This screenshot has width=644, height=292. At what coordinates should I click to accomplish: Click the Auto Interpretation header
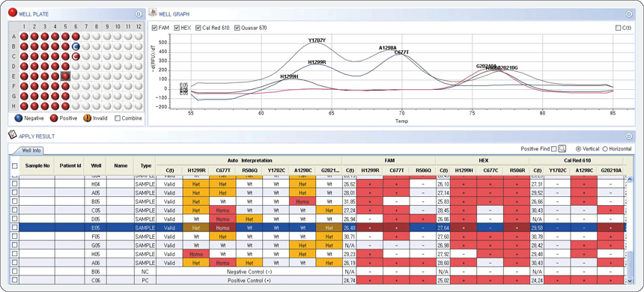249,161
